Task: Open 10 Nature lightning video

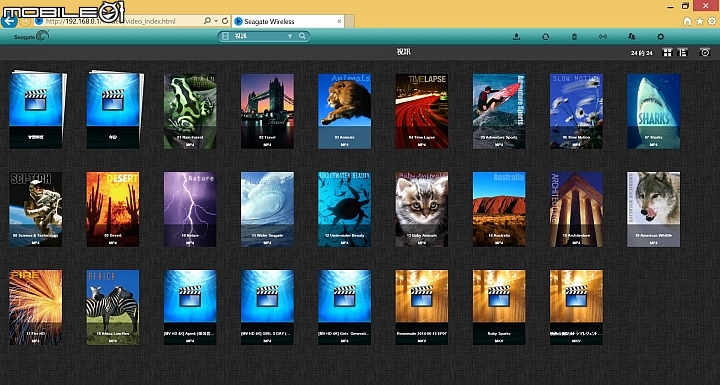Action: (x=190, y=209)
